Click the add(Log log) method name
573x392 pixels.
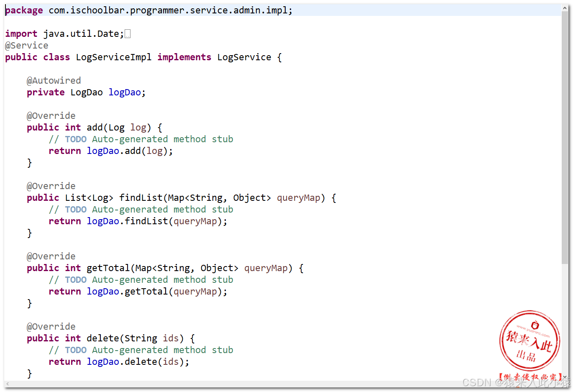click(x=95, y=128)
